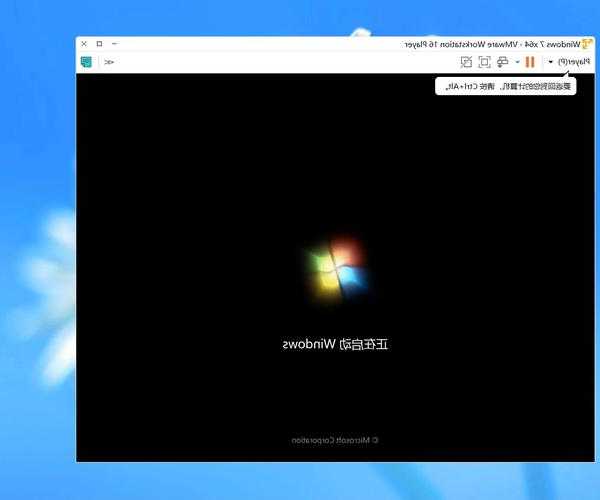The height and width of the screenshot is (500, 600).
Task: Pause the virtual machine with the orange button
Action: coord(530,62)
